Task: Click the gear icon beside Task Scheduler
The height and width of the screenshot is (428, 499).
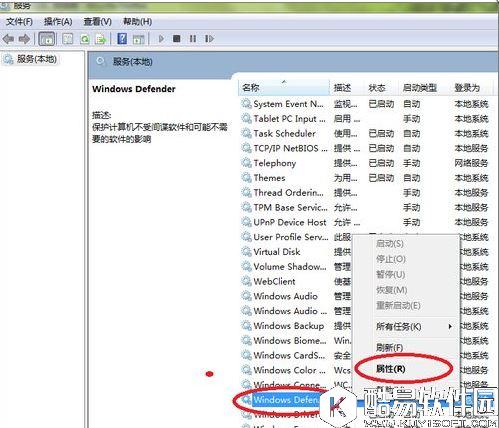Action: pyautogui.click(x=246, y=134)
